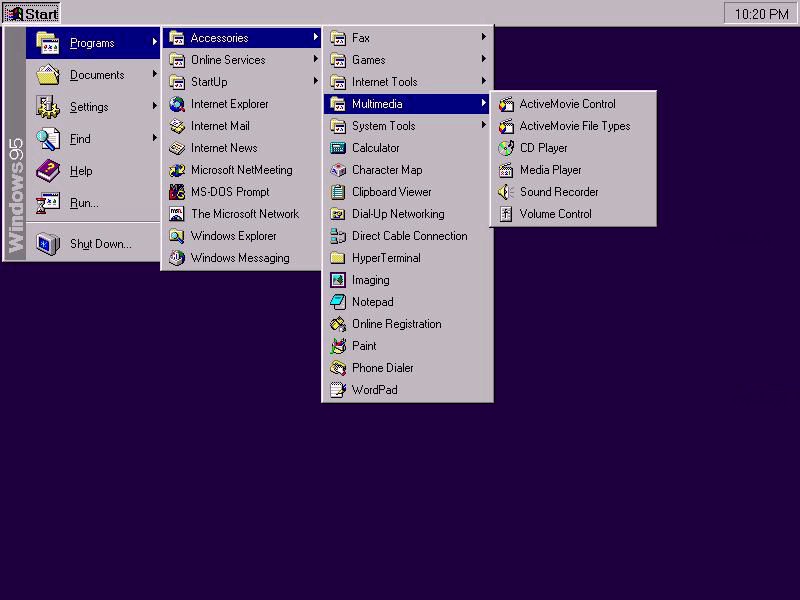The width and height of the screenshot is (800, 600).
Task: Select WordPad from the Accessories menu
Action: [x=374, y=390]
